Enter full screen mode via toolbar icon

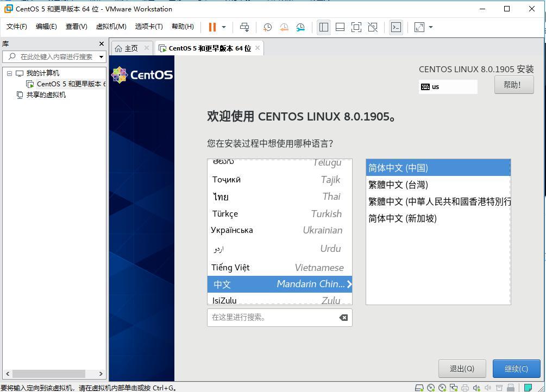tap(419, 27)
